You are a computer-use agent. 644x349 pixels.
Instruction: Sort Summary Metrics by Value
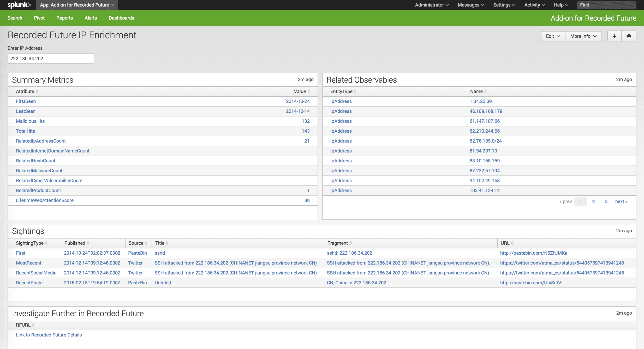302,91
